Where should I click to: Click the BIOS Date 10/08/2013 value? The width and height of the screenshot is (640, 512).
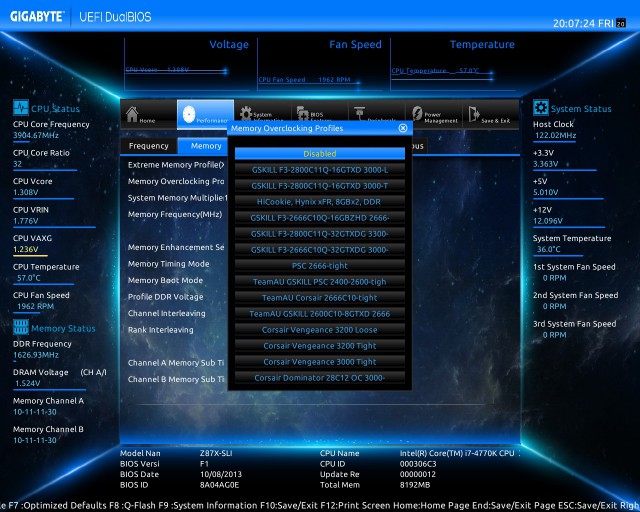coord(221,474)
